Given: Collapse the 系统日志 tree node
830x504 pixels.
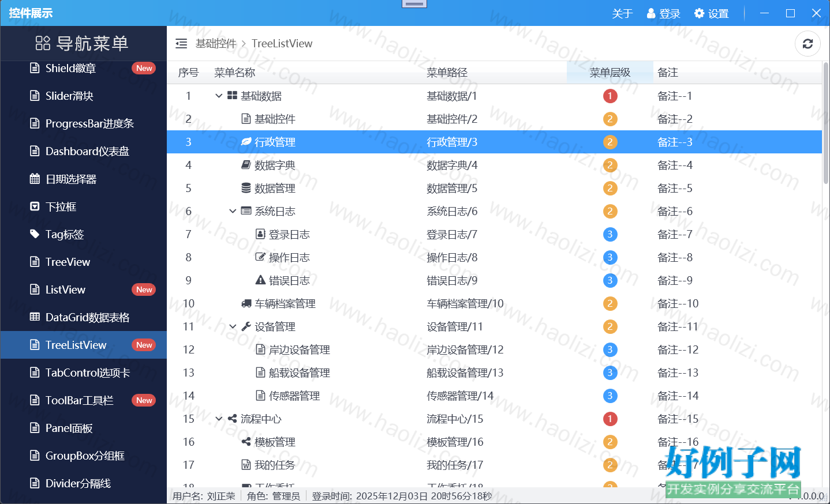Looking at the screenshot, I should (x=233, y=211).
